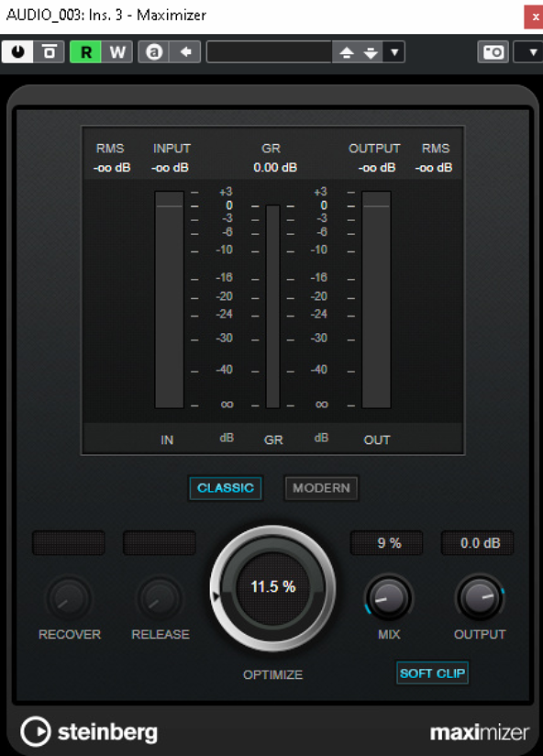
Task: Click the OPTIMIZE large knob
Action: 272,588
